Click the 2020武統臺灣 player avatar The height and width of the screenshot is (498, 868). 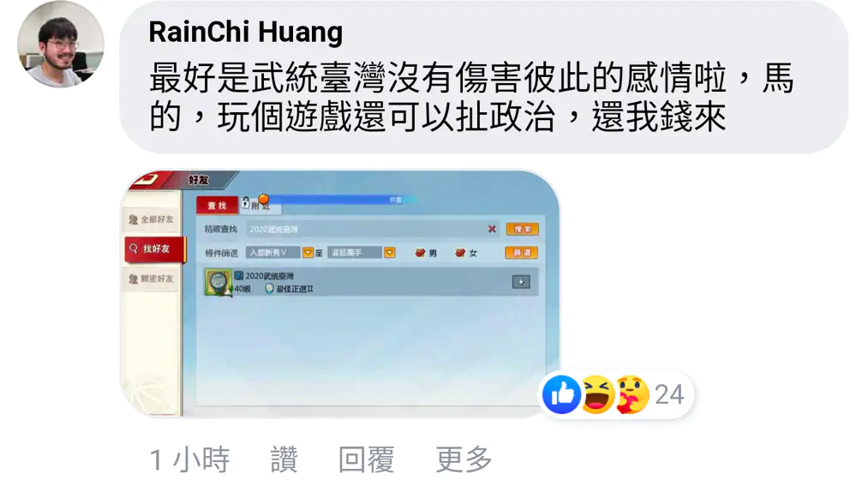[x=218, y=283]
